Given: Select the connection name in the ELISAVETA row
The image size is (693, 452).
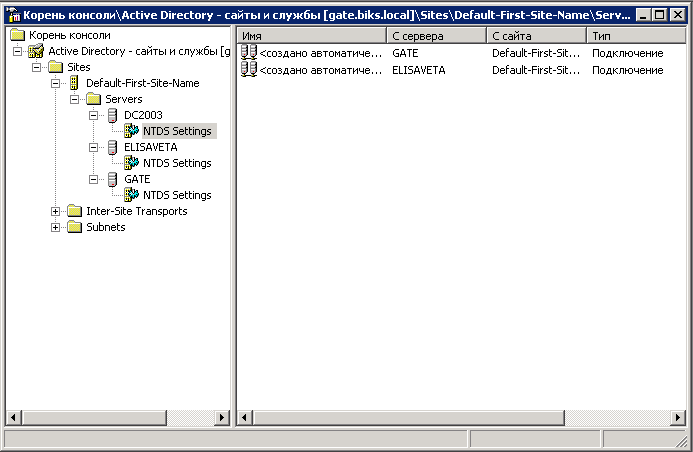Looking at the screenshot, I should [321, 70].
